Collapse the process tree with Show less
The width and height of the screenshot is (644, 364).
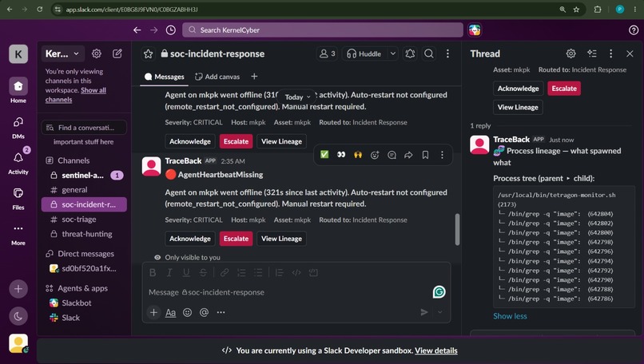click(510, 316)
